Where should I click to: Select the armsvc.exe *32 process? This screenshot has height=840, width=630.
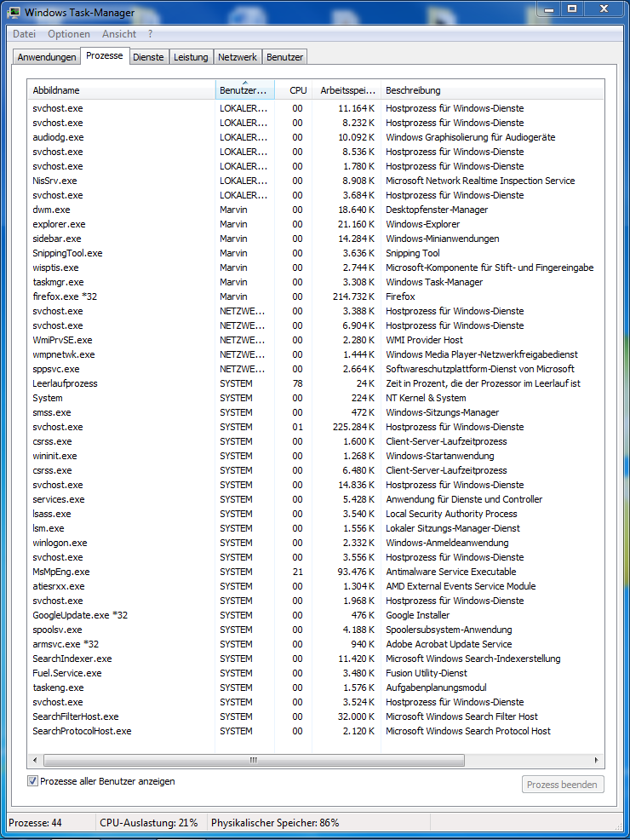coord(316,644)
